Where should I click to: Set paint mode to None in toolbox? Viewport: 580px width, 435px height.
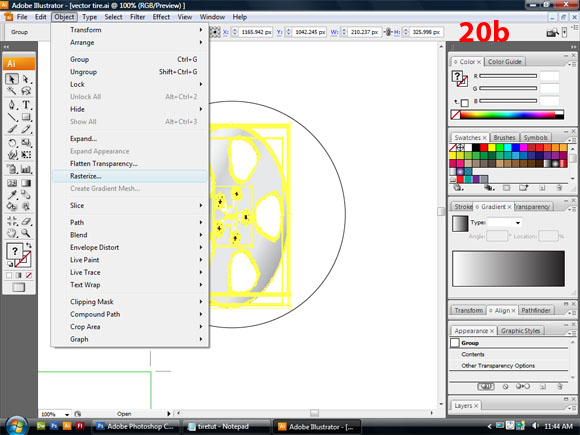point(28,276)
